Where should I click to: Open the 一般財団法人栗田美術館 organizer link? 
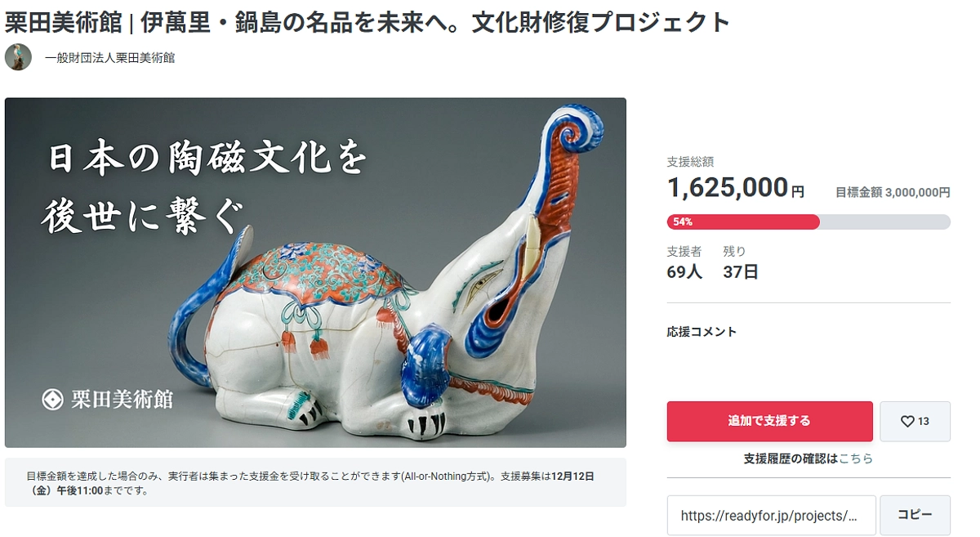coord(109,58)
